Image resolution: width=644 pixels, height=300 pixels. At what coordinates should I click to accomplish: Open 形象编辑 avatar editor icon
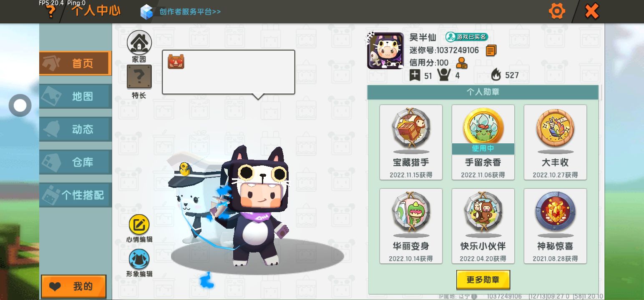[139, 259]
